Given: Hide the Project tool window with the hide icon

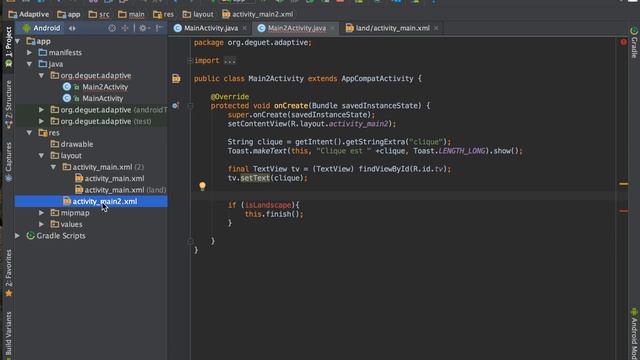Looking at the screenshot, I should point(159,28).
